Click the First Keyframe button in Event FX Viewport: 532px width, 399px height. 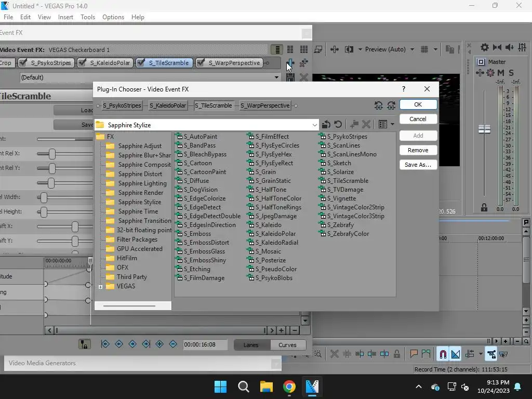105,344
